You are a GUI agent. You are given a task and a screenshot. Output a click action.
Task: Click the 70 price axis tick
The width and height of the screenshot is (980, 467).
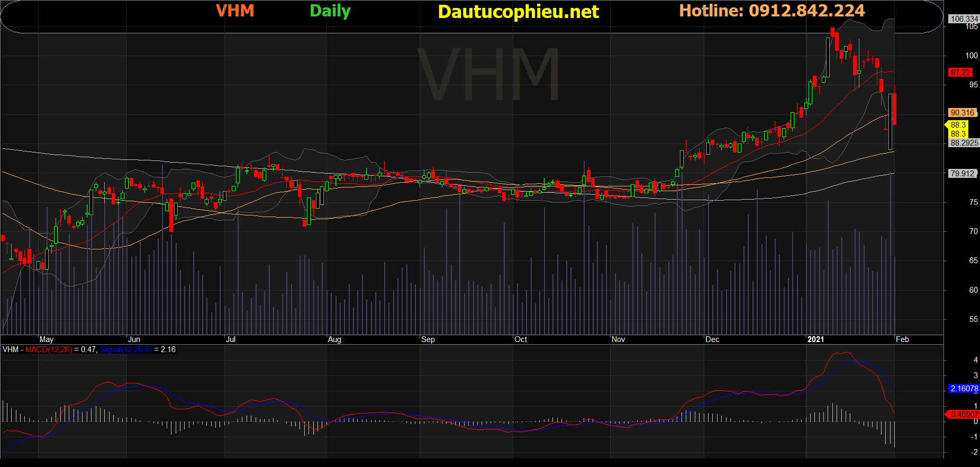click(x=974, y=231)
